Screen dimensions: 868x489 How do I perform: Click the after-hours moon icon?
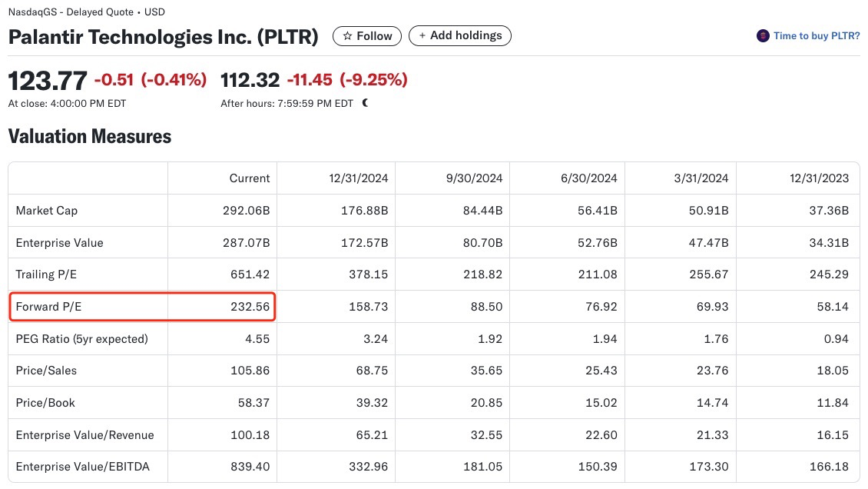365,103
